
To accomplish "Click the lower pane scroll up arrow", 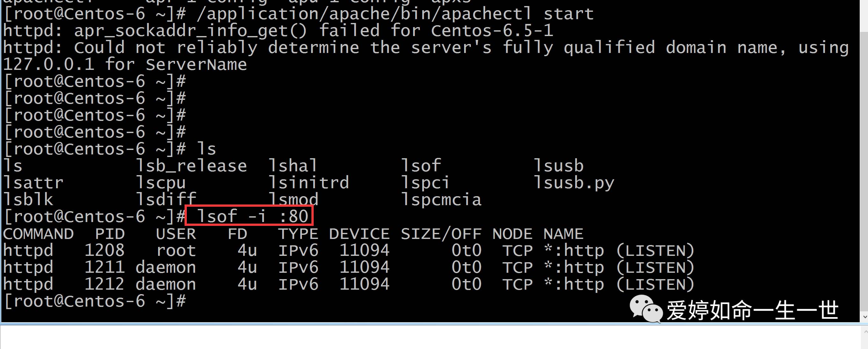I will coord(864,332).
